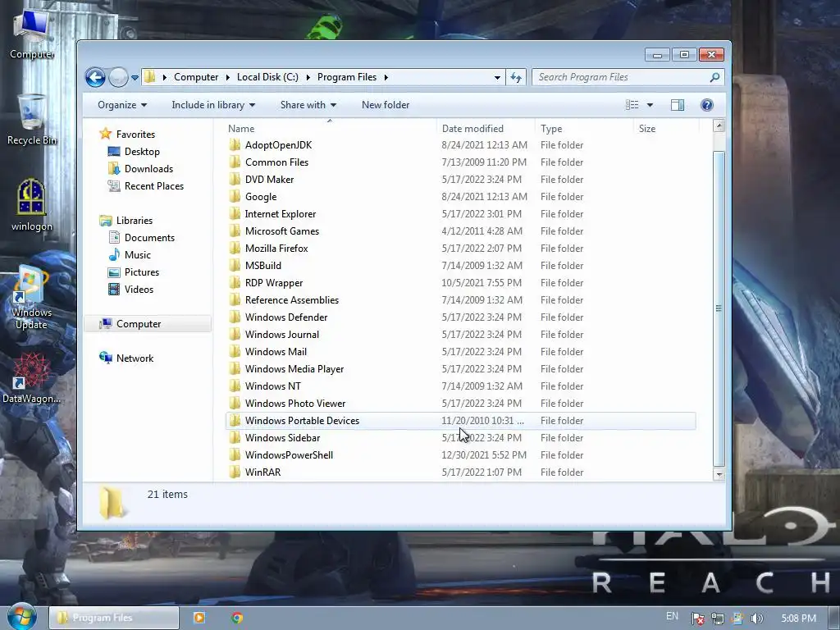This screenshot has width=840, height=630.
Task: Open the Windows Start button
Action: pyautogui.click(x=22, y=617)
